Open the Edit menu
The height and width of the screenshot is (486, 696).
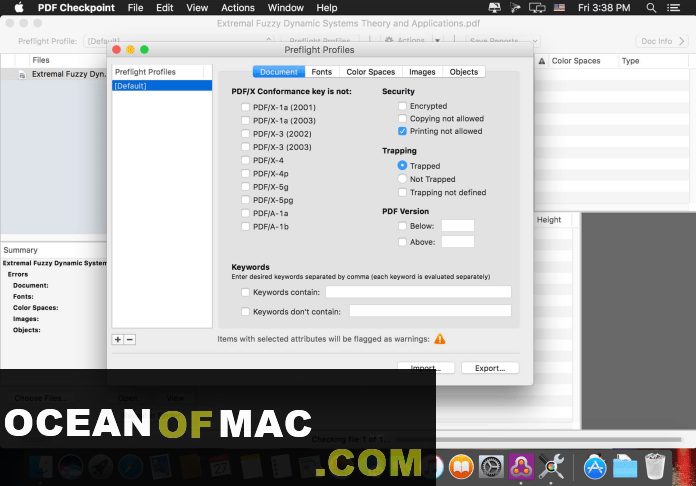tap(165, 8)
